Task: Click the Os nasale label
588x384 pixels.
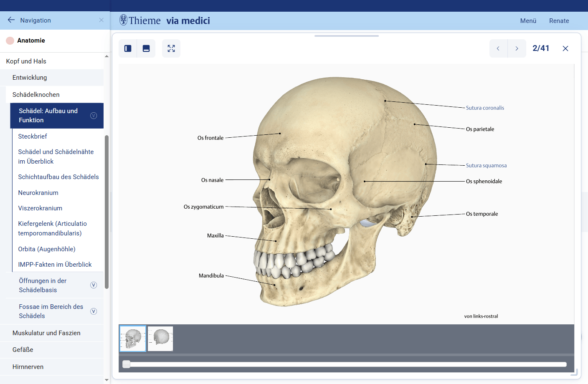Action: [212, 180]
